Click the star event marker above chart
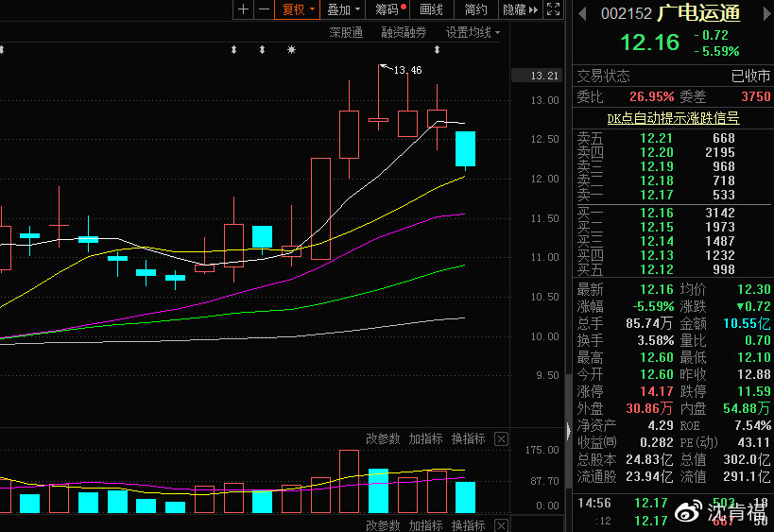The height and width of the screenshot is (532, 774). [x=291, y=49]
